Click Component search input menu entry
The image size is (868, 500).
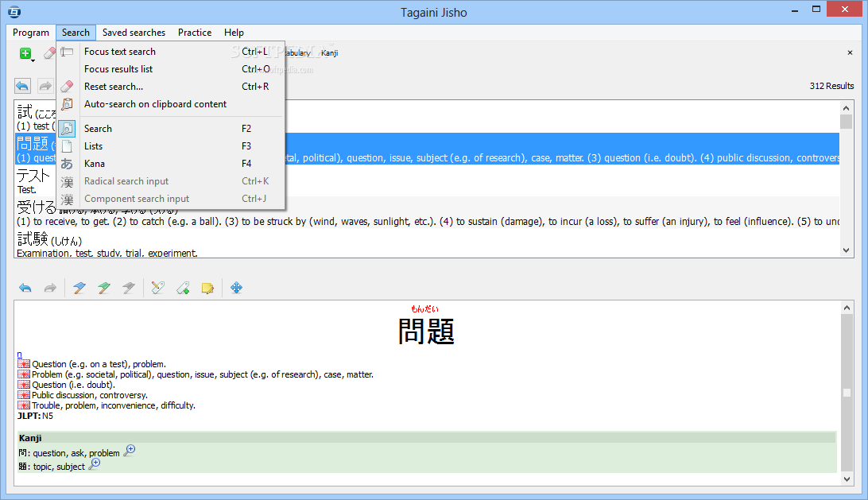point(171,199)
